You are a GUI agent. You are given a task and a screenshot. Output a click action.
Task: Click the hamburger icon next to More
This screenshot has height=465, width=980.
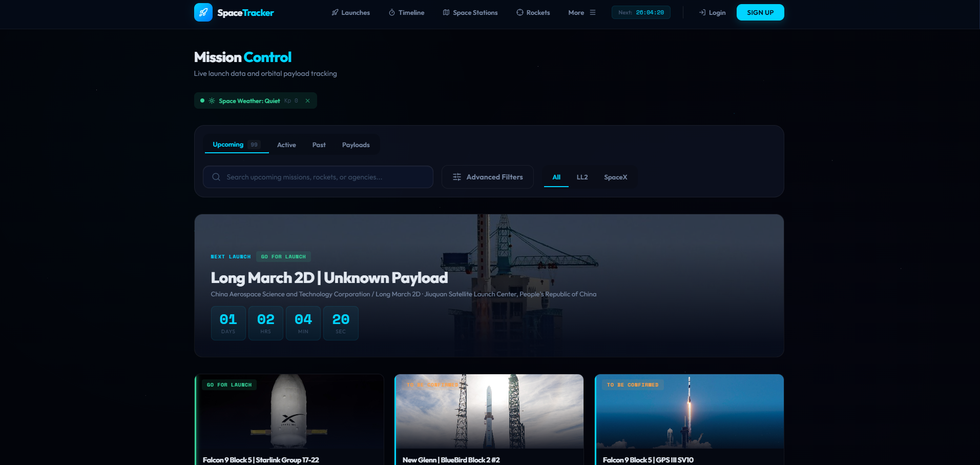point(592,12)
